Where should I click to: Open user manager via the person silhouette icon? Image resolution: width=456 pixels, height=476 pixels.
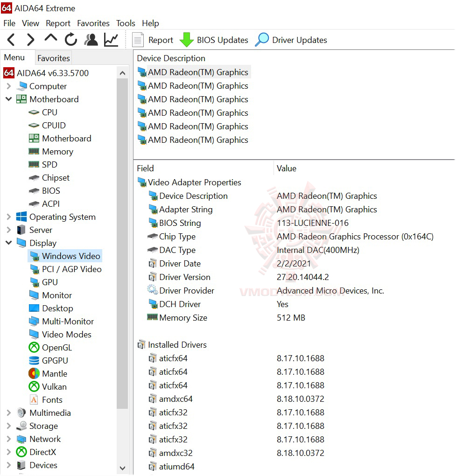91,40
